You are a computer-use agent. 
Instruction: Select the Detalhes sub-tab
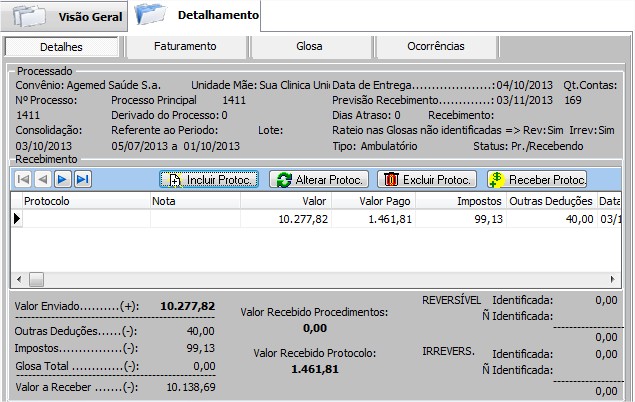61,47
